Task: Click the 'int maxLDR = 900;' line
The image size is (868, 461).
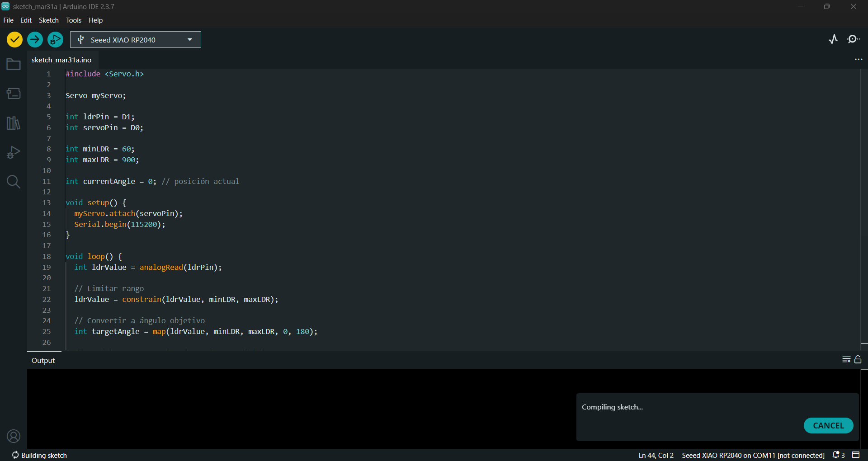Action: (102, 160)
